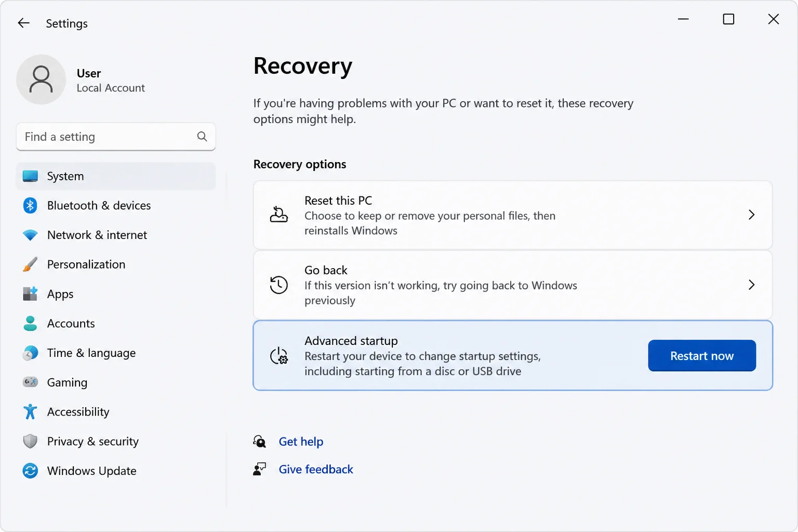Image resolution: width=798 pixels, height=532 pixels.
Task: Go to Gaming settings
Action: [116, 382]
